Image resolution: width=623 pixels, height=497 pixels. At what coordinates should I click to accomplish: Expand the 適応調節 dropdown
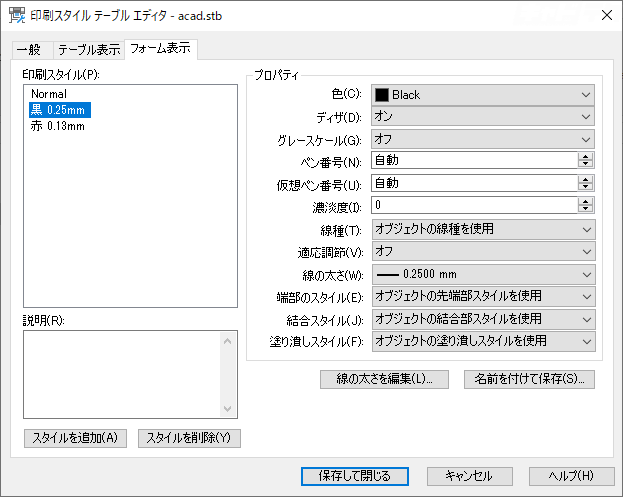(x=484, y=251)
